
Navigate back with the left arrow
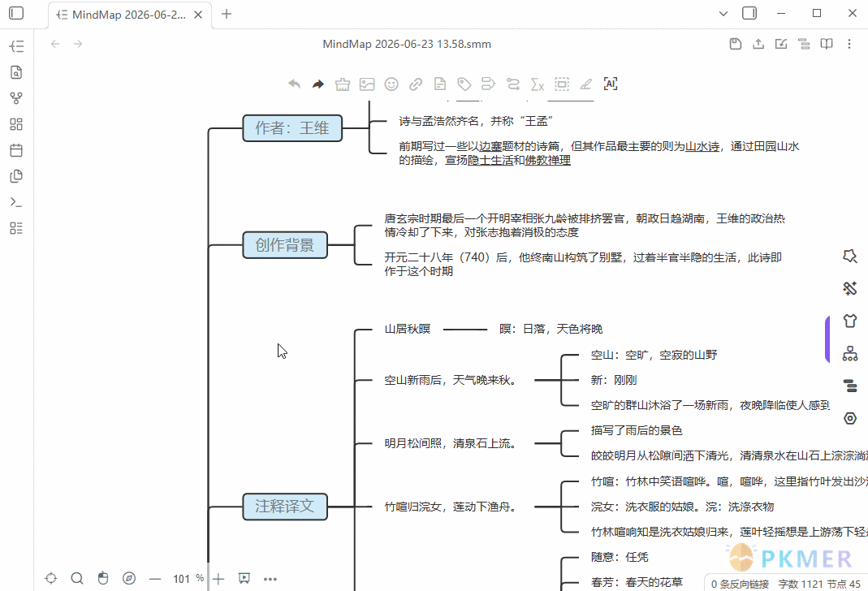[54, 44]
